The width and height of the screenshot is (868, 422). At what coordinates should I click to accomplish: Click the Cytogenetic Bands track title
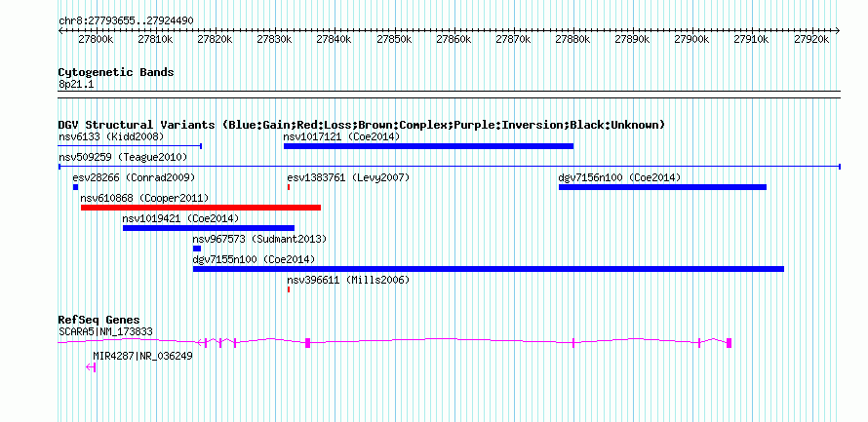tap(116, 72)
